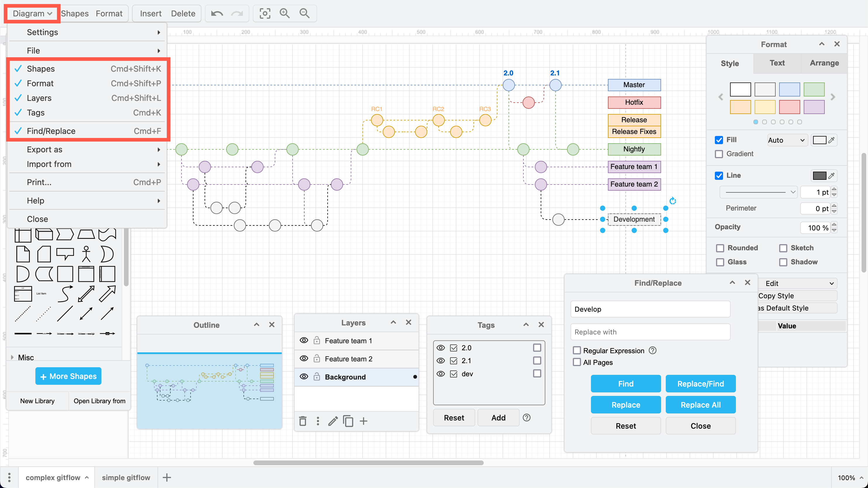Enable Regular Expression in Find/Replace
The image size is (868, 488).
tap(577, 351)
